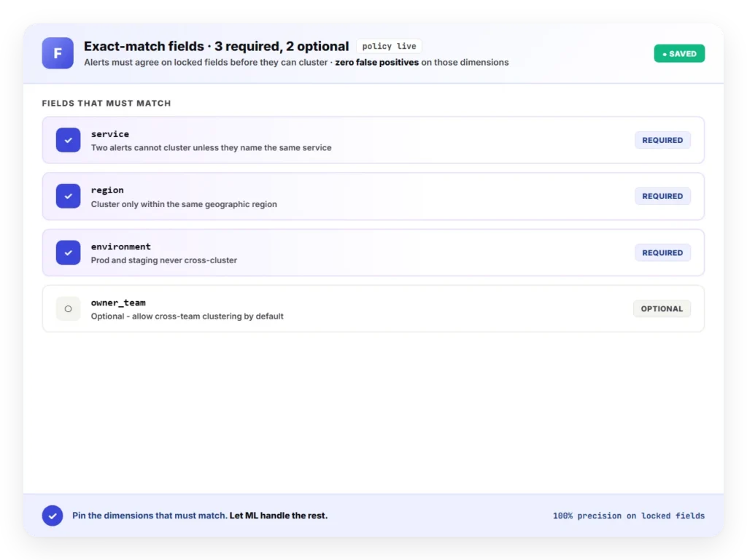Click 'Two alerts cannot cluster' description

click(x=211, y=147)
